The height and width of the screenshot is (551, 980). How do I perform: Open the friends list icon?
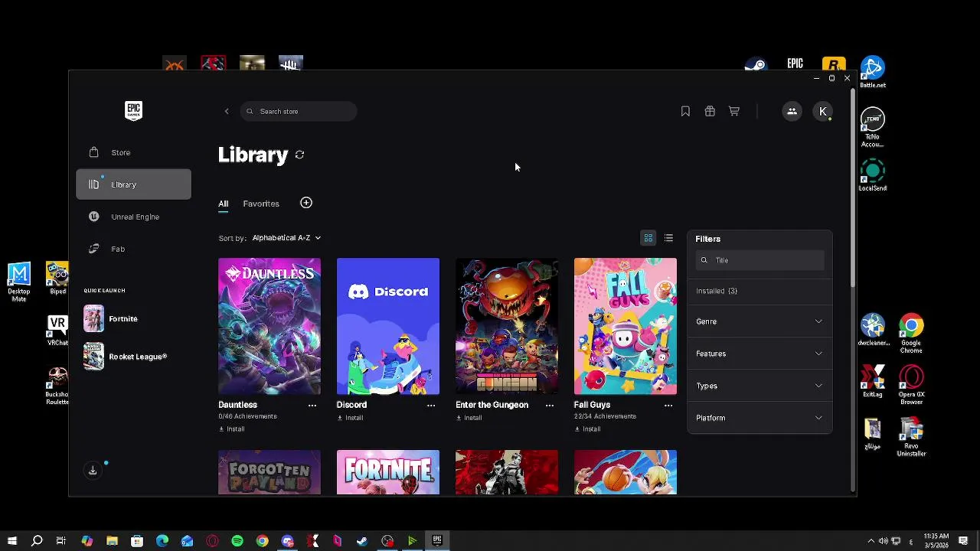tap(792, 112)
